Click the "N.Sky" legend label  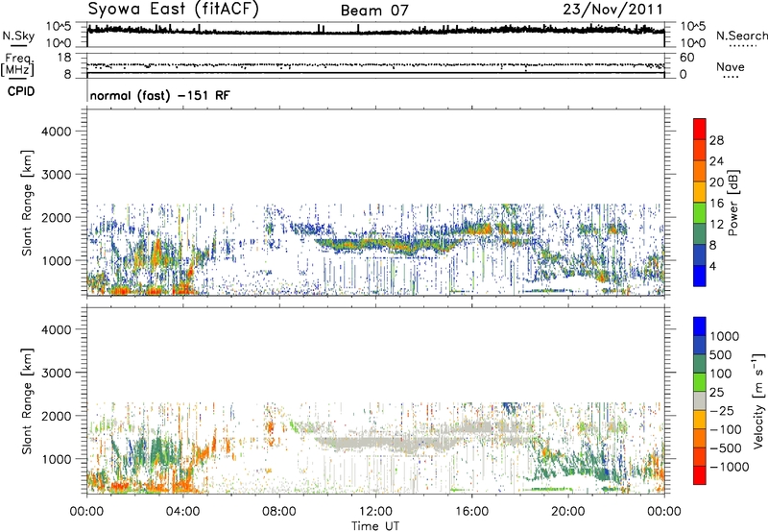(18, 36)
